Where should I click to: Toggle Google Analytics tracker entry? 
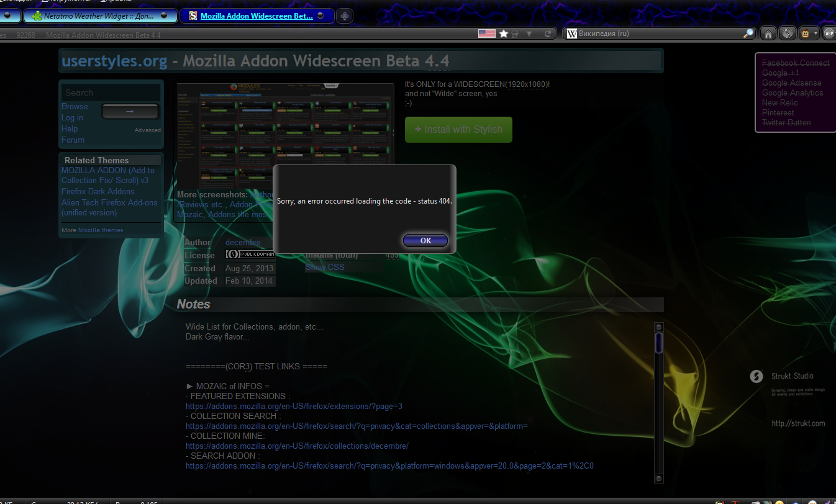click(x=793, y=92)
